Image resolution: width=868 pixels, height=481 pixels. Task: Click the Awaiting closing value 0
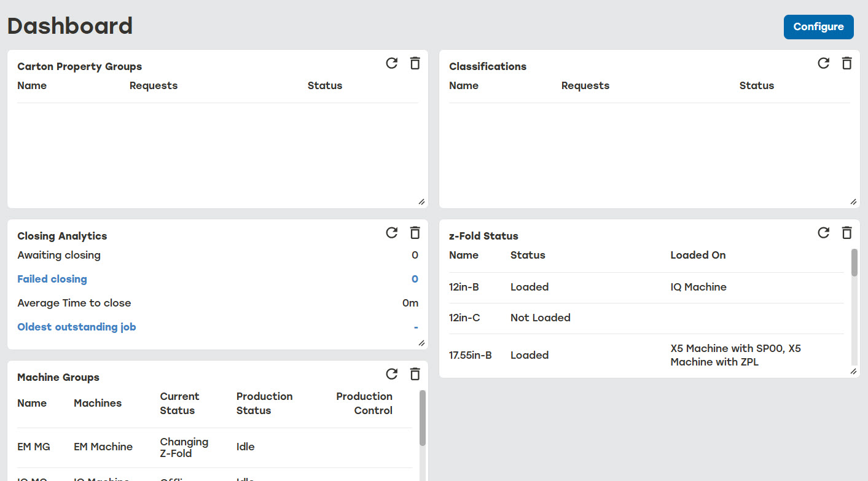coord(415,255)
